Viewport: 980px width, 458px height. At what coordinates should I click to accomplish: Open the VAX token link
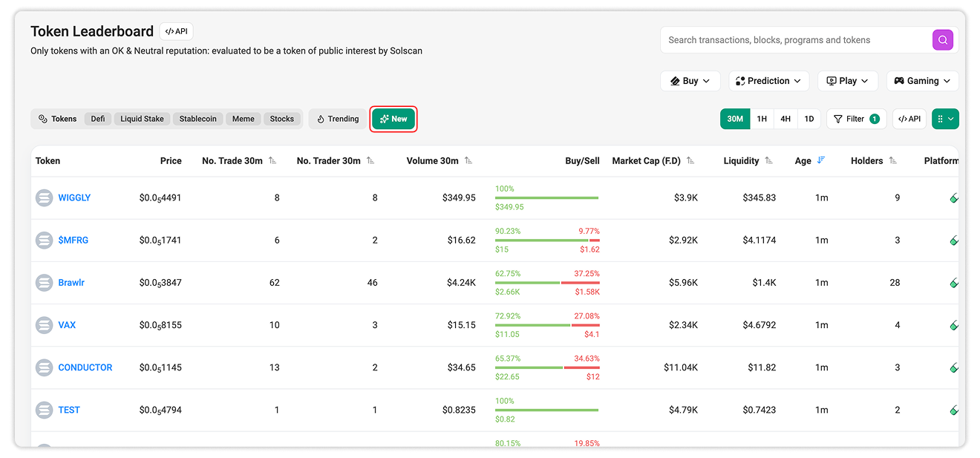click(67, 324)
